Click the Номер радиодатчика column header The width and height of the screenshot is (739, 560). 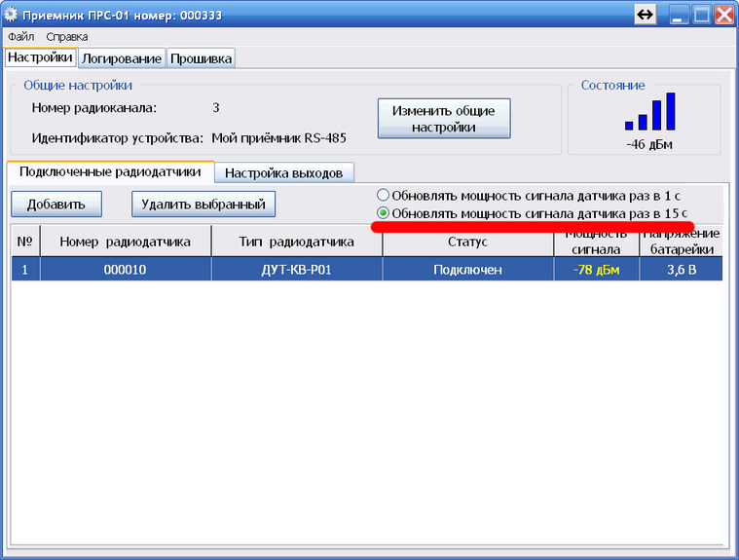tap(126, 242)
